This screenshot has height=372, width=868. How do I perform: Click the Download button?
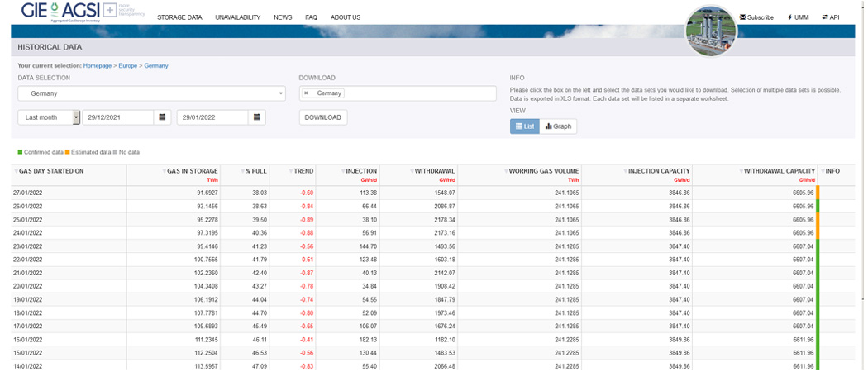pyautogui.click(x=323, y=117)
